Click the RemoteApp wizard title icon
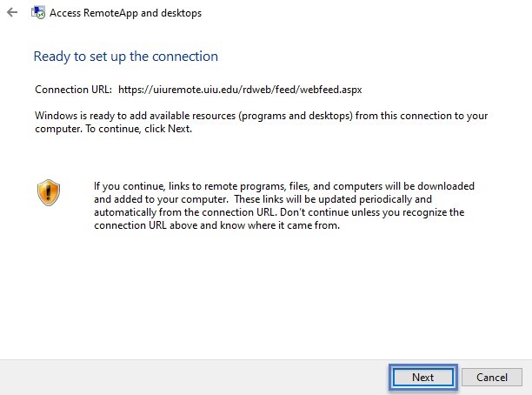The height and width of the screenshot is (395, 532). 38,12
